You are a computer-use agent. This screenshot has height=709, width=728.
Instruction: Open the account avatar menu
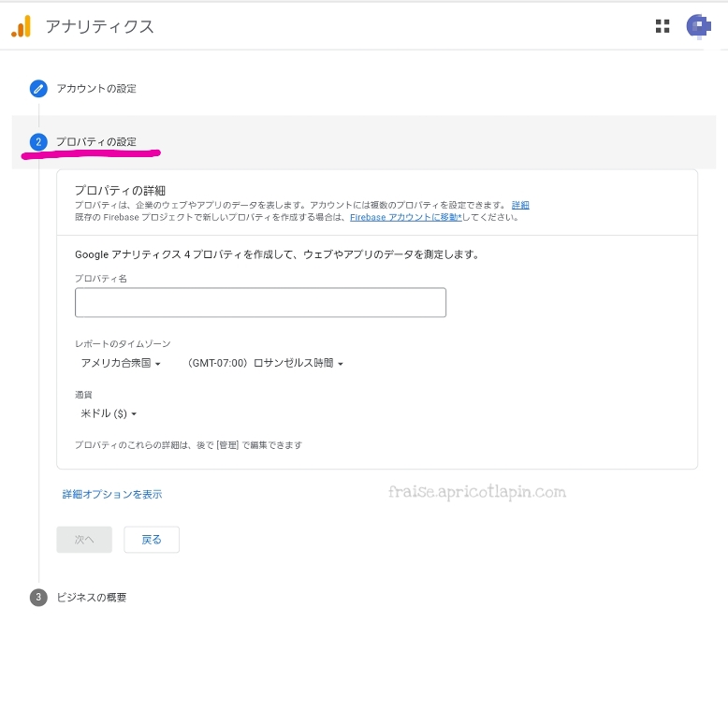698,26
